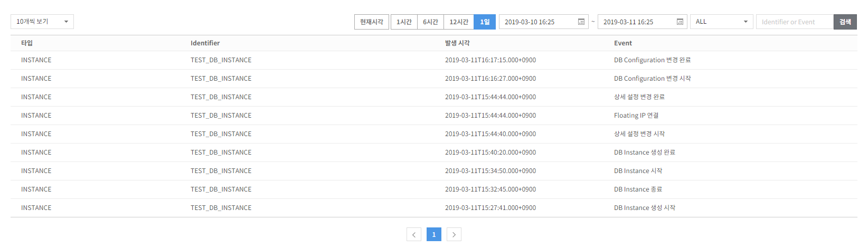Screen dimensions: 868x248
Task: Click timestamp 2019-03-11T15:32:45.000+0900
Action: pos(490,189)
